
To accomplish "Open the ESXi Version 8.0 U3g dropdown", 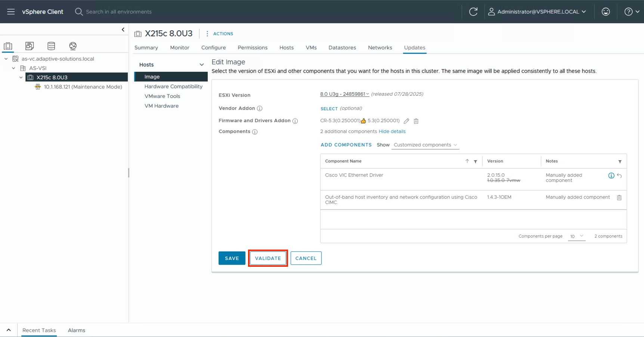I will (x=344, y=94).
